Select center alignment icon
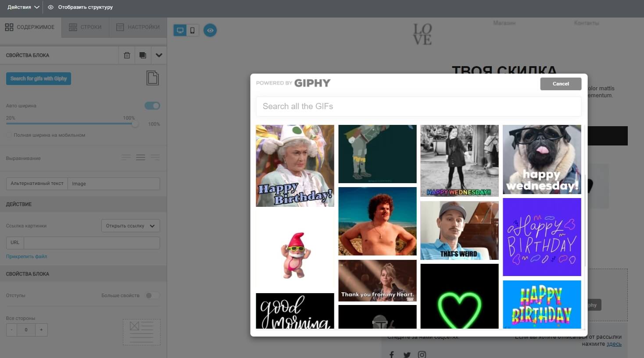The width and height of the screenshot is (644, 358). tap(140, 157)
